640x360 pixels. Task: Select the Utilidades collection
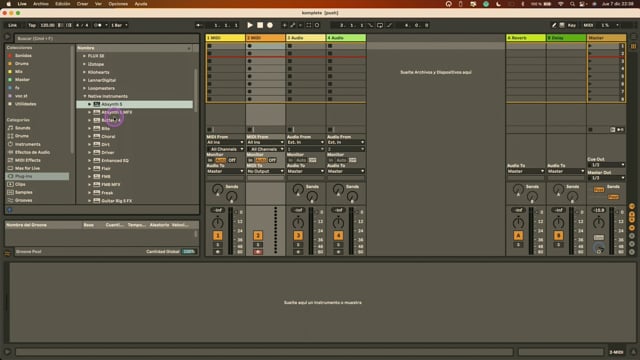pyautogui.click(x=25, y=104)
